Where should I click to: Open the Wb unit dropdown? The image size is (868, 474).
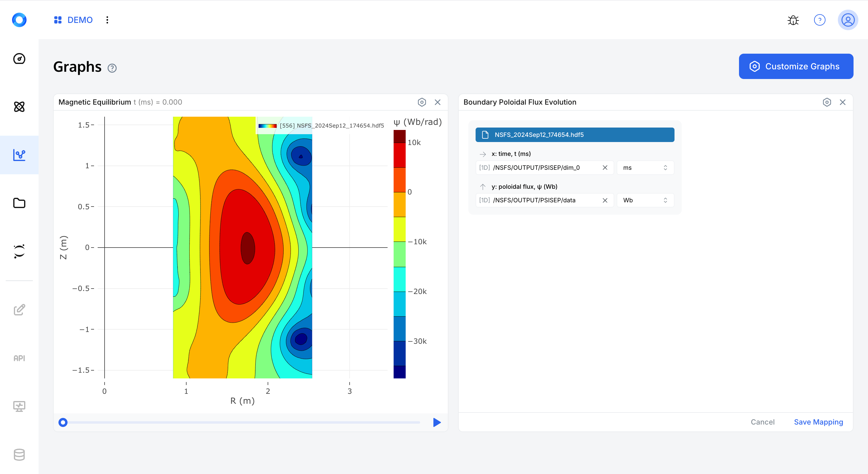tap(645, 200)
